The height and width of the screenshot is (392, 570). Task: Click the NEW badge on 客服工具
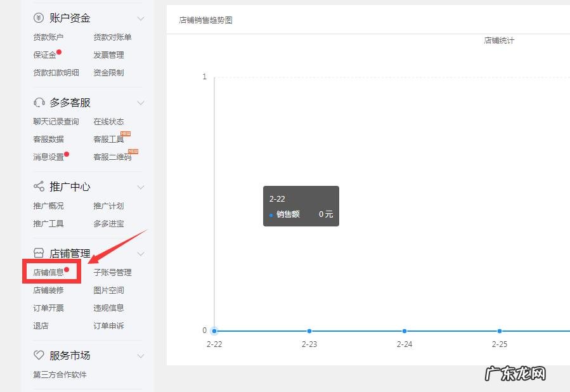(x=125, y=134)
